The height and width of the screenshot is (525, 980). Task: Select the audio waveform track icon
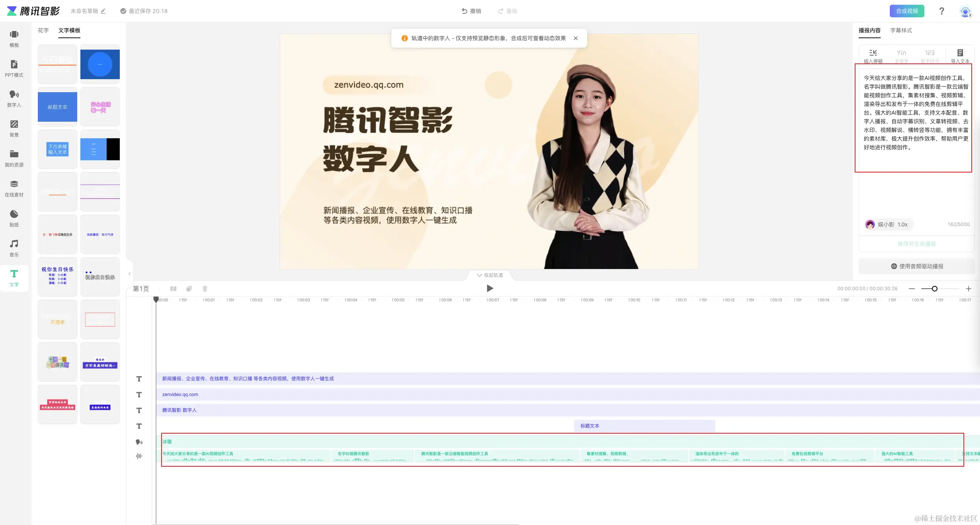pos(139,456)
